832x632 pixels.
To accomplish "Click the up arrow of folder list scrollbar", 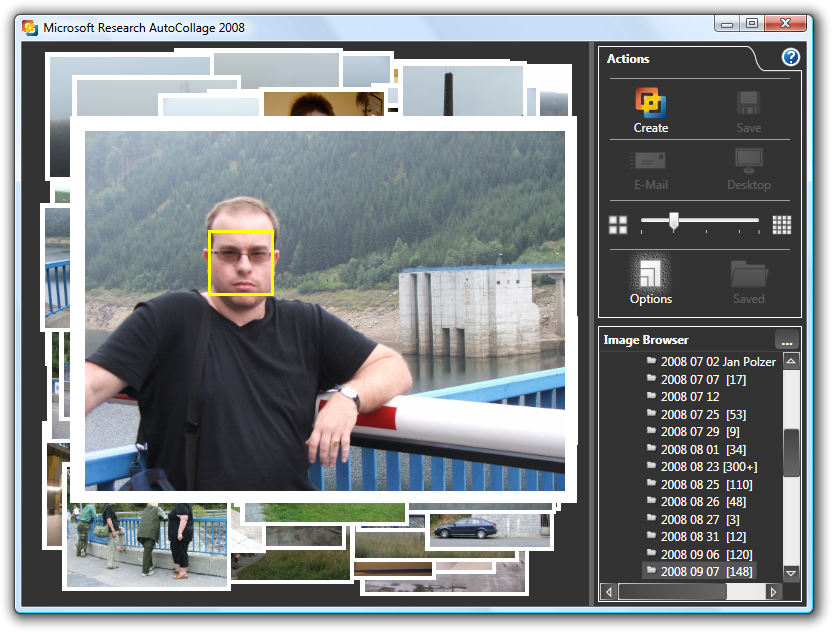I will point(791,361).
